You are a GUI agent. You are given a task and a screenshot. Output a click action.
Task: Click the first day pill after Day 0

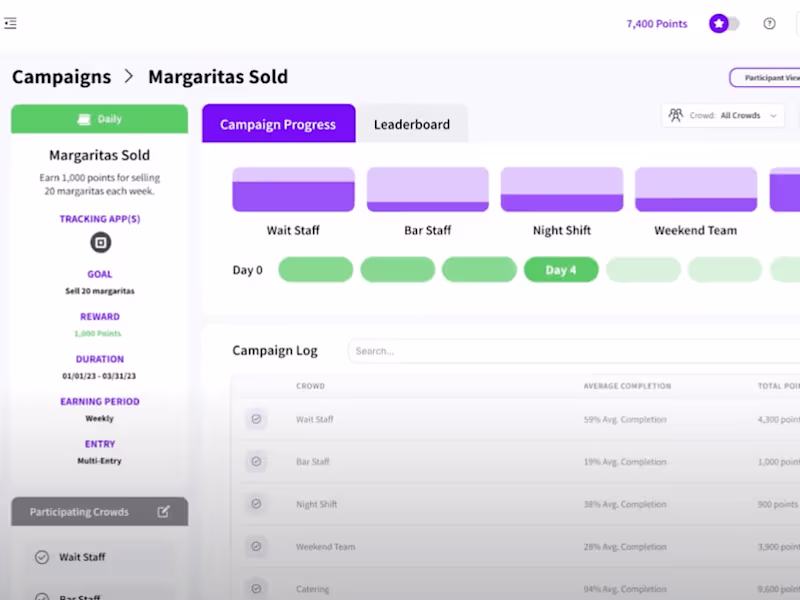point(316,269)
